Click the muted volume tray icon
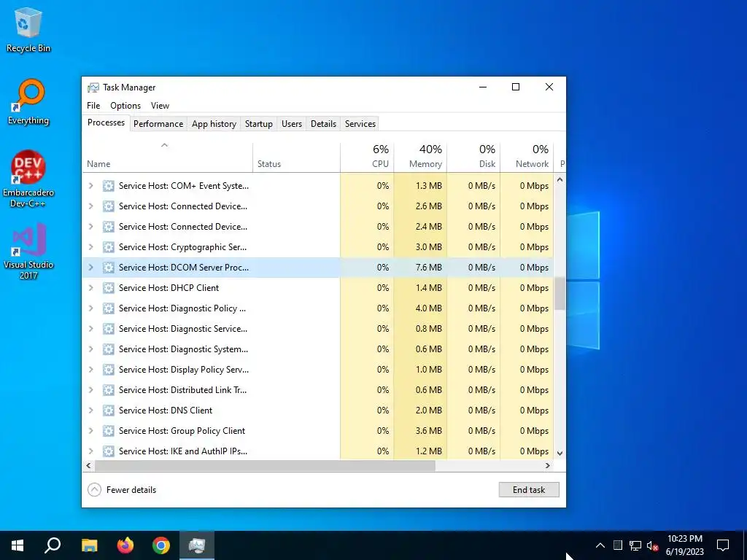This screenshot has height=560, width=747. click(x=652, y=545)
